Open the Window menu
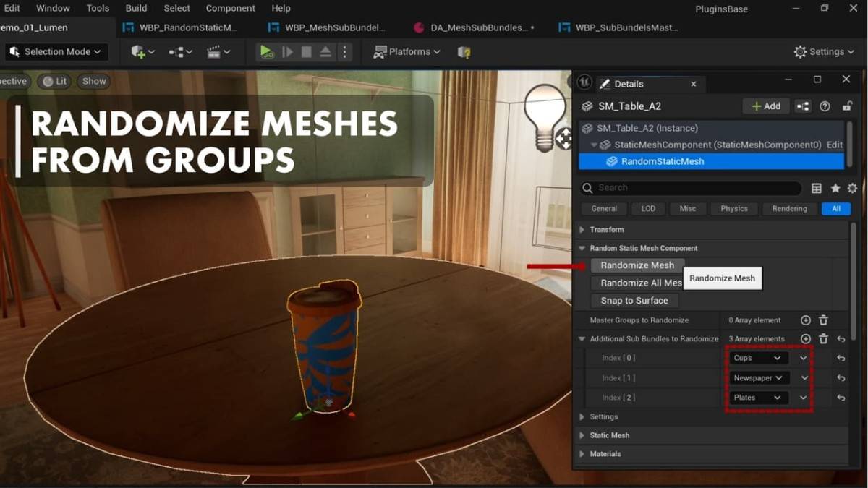Screen dimensions: 868x488 pos(53,8)
